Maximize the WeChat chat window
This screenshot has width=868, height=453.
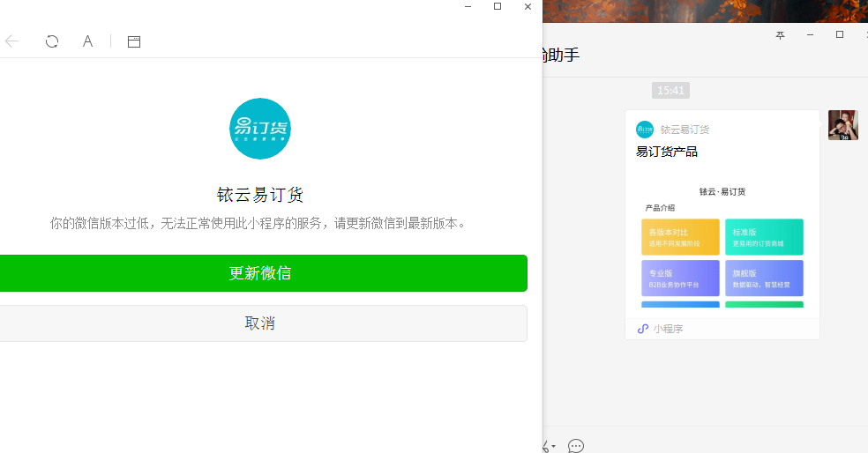pos(839,35)
